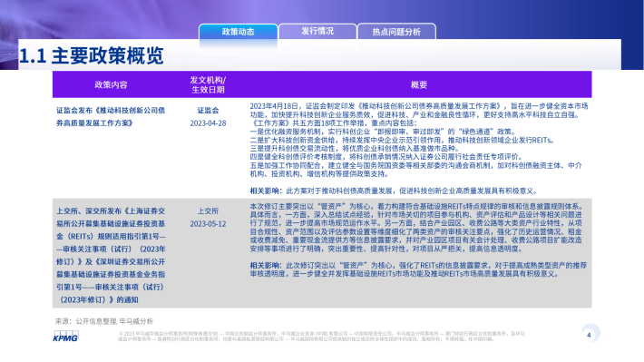Click the 上交所 issuing agency text
This screenshot has height=362, width=644.
coord(208,210)
